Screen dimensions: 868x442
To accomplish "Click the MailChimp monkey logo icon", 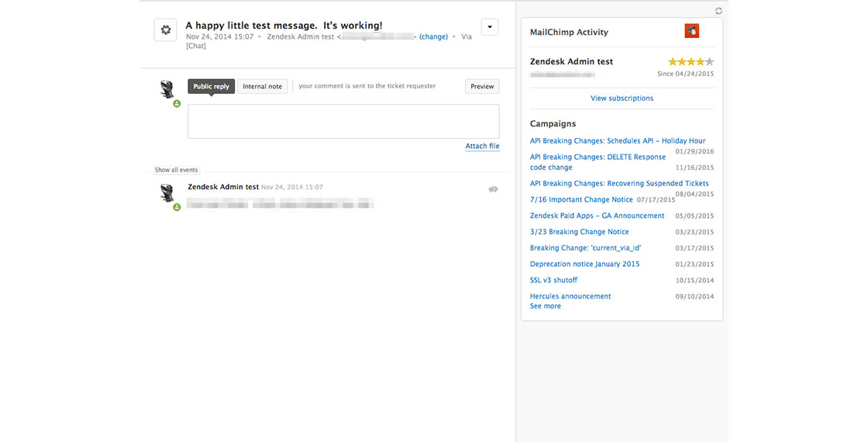I will (692, 31).
